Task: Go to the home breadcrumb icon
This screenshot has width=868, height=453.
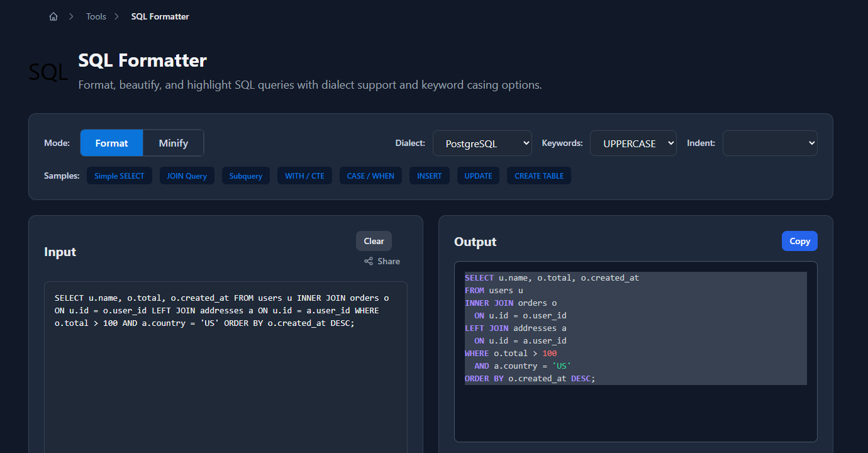Action: [x=53, y=16]
